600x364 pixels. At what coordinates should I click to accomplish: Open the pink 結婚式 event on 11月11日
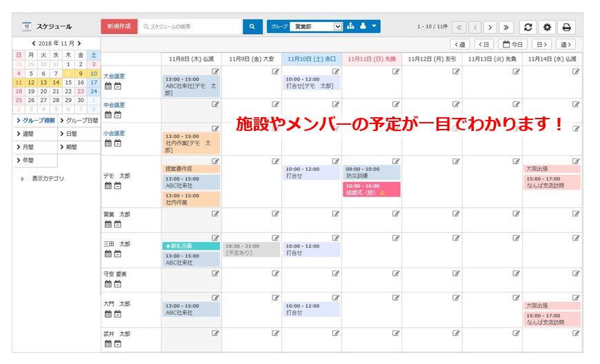[x=371, y=190]
